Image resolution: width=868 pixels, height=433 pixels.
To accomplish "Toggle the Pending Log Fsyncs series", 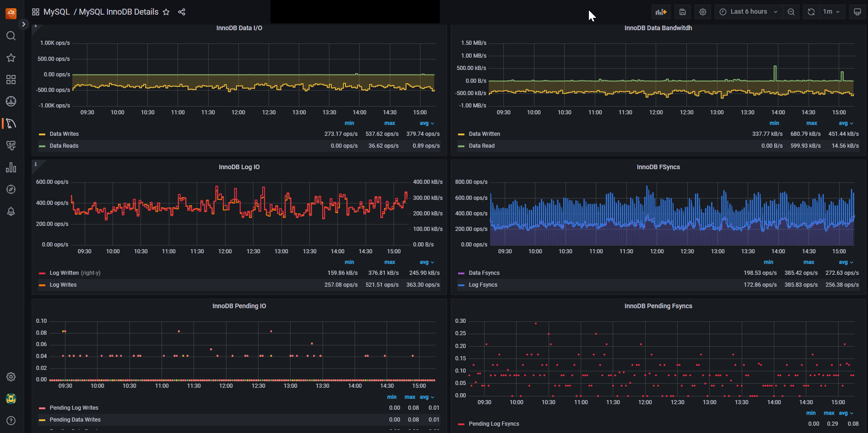I will [x=494, y=424].
